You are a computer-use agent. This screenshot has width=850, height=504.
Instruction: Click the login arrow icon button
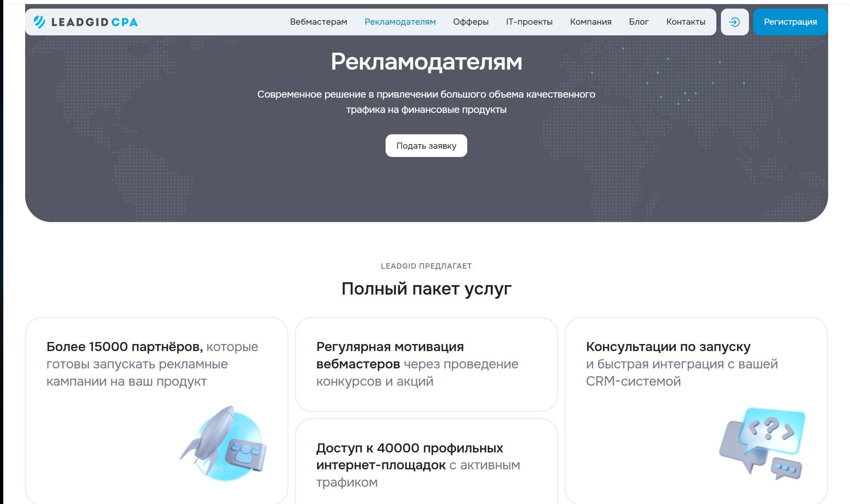tap(735, 22)
